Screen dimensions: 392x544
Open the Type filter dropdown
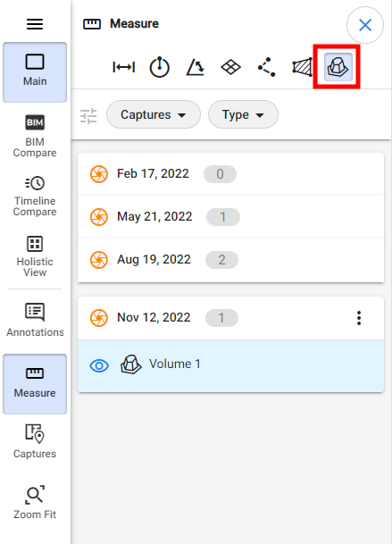243,114
